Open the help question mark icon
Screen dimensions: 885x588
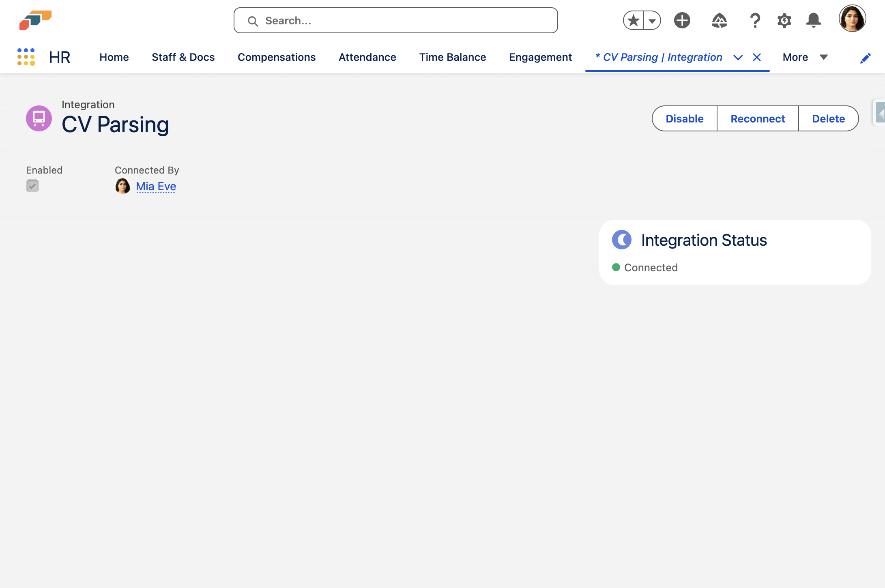754,21
